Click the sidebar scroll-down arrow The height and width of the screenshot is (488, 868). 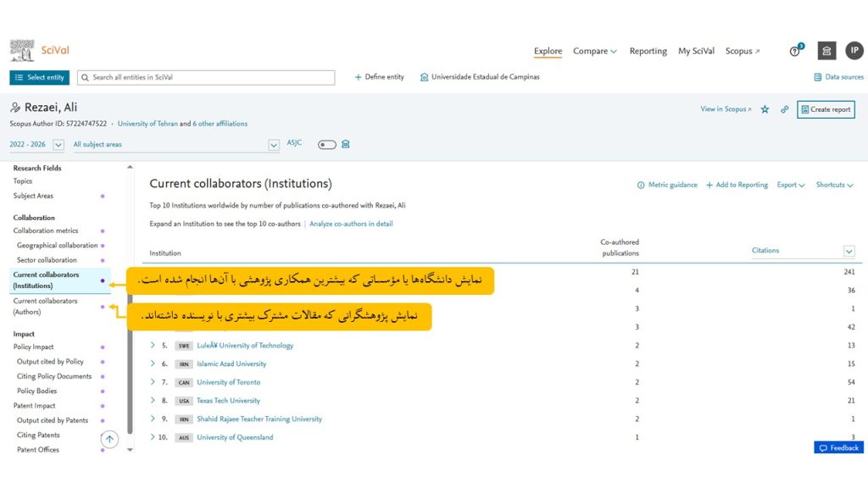130,450
